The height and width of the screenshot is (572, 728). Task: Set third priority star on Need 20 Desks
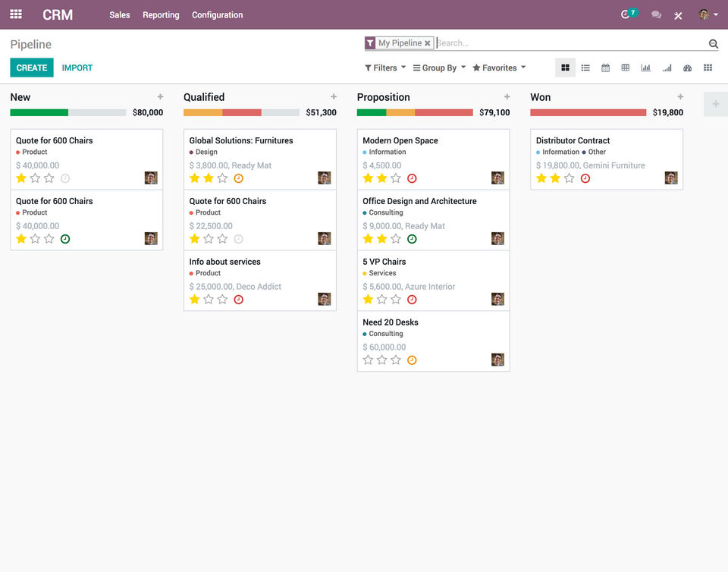[x=396, y=360]
